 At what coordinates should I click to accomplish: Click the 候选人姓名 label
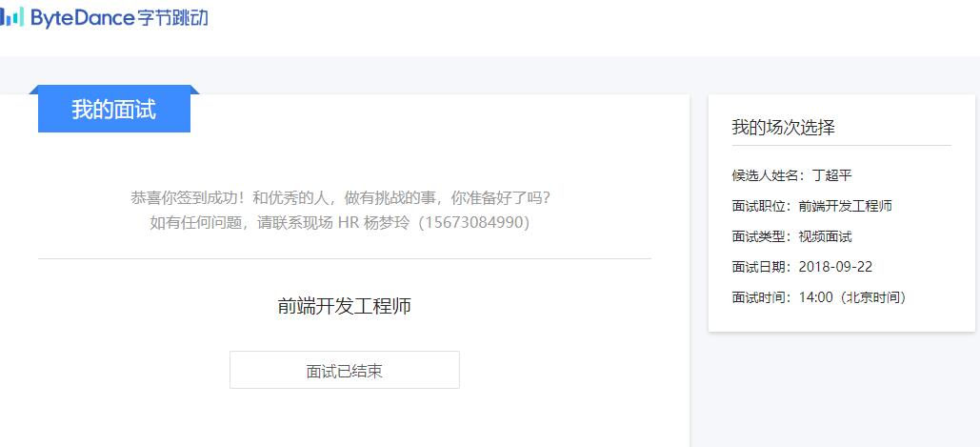(x=769, y=175)
